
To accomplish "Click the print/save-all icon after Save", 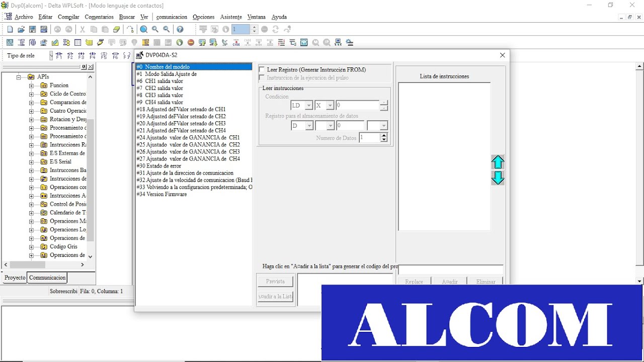I will tap(44, 30).
